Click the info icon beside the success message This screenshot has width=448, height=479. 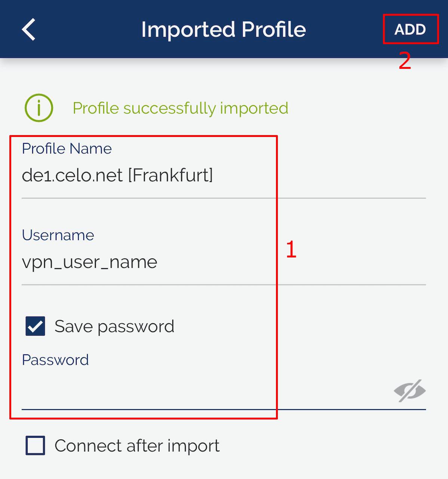pyautogui.click(x=39, y=108)
